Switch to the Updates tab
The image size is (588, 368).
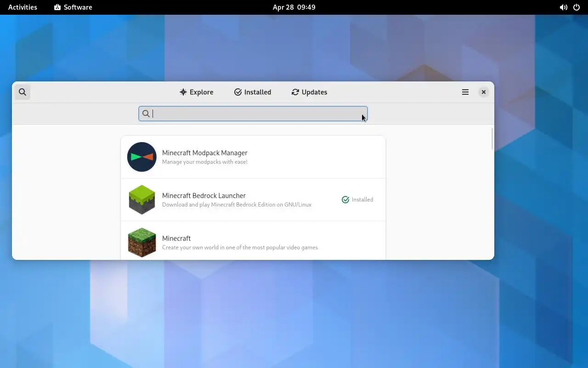tap(309, 92)
